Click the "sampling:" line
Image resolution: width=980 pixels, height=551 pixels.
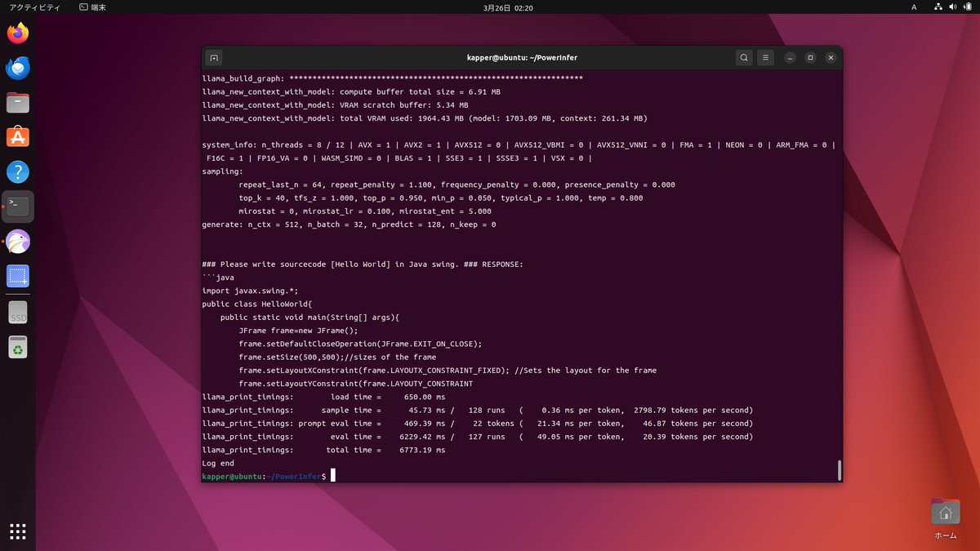coord(222,171)
